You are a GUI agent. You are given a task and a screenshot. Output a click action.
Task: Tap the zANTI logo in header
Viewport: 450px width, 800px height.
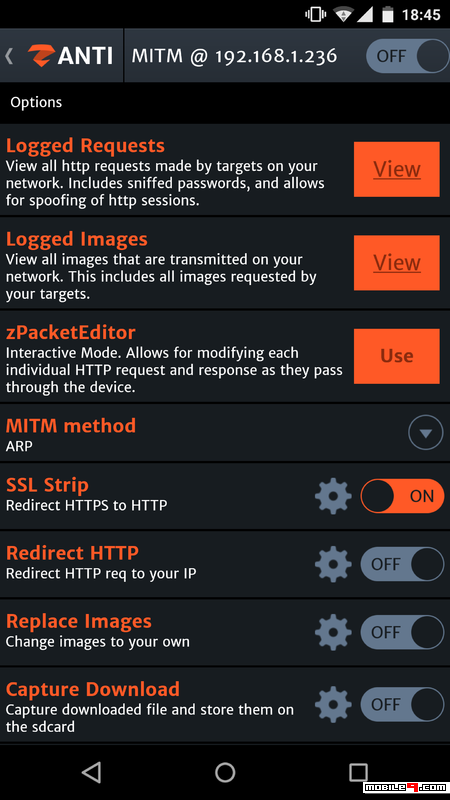[70, 55]
